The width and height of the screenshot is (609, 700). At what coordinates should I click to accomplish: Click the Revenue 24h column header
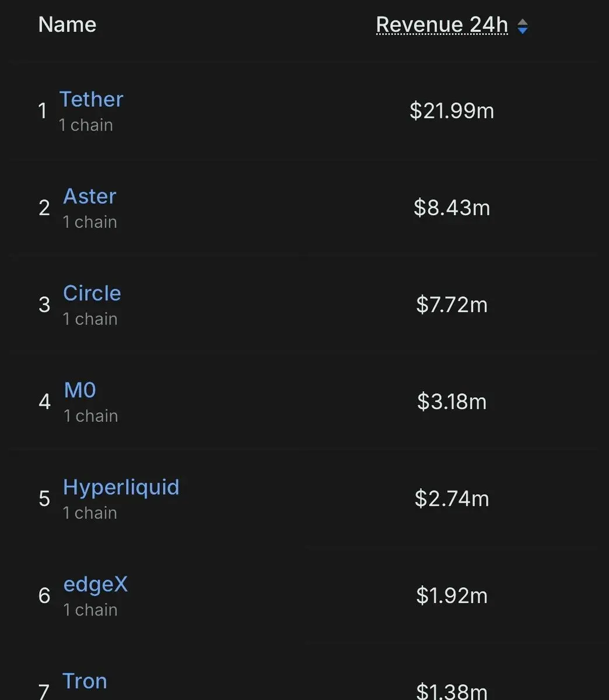click(442, 24)
